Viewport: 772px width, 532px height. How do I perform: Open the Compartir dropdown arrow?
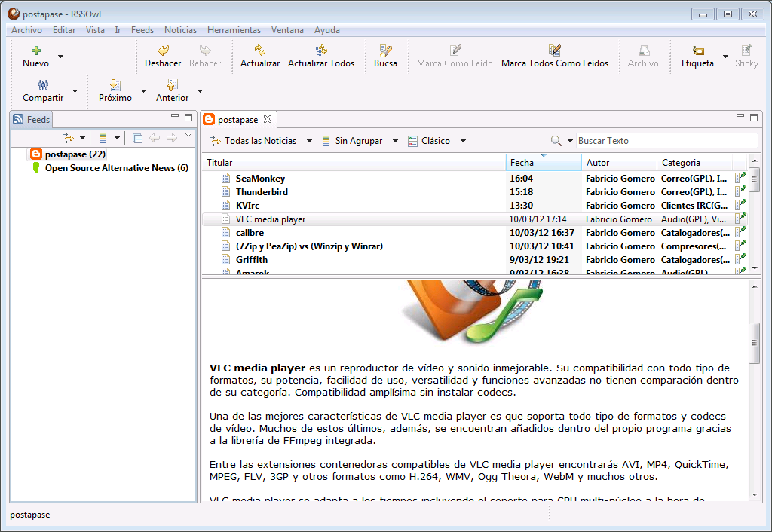pos(75,91)
